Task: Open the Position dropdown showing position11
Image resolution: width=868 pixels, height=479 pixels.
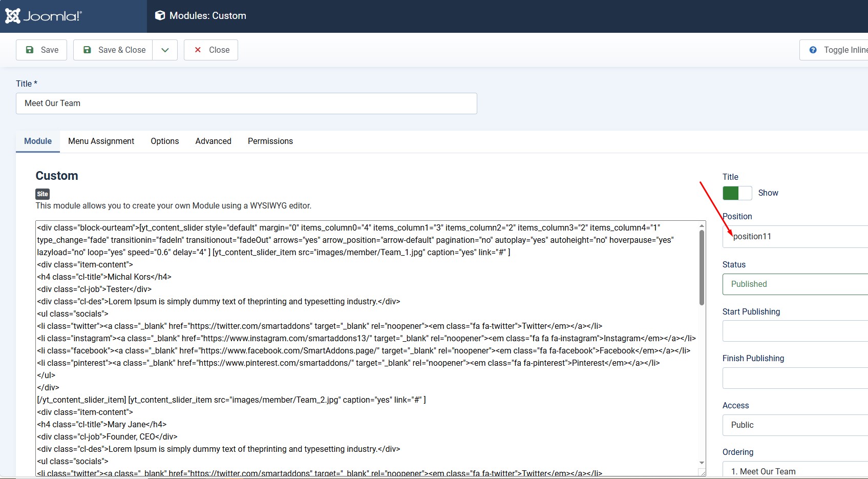Action: [795, 237]
